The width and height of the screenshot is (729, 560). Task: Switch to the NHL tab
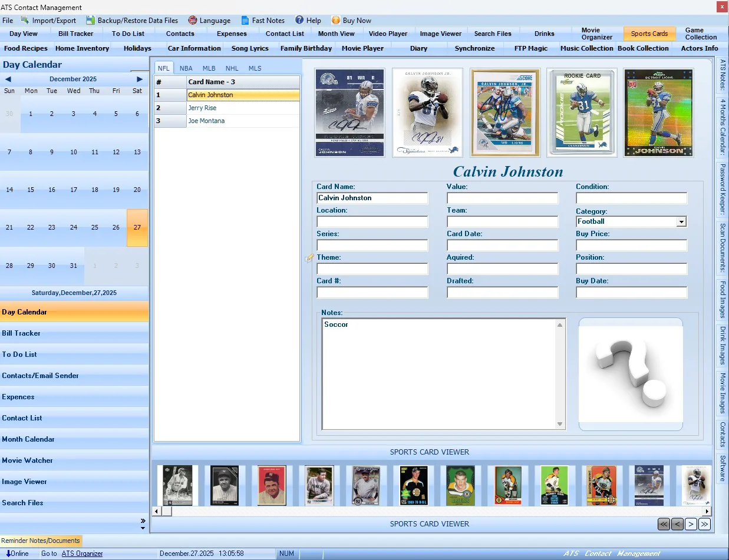(x=232, y=68)
